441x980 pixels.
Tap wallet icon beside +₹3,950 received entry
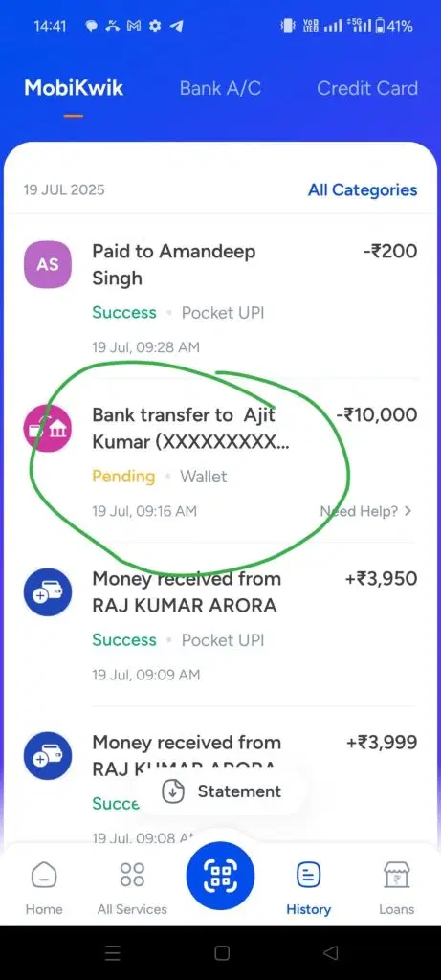[48, 591]
